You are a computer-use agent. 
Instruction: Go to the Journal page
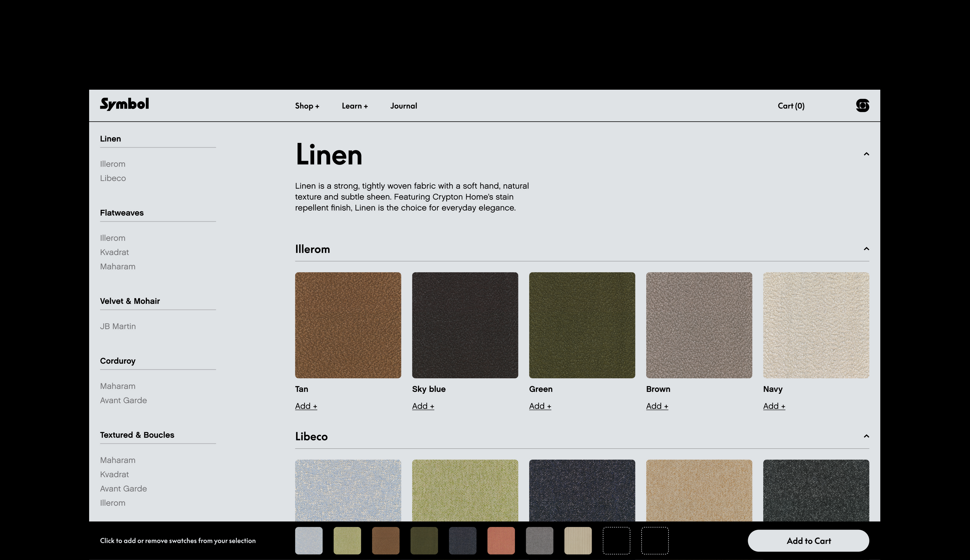(403, 106)
